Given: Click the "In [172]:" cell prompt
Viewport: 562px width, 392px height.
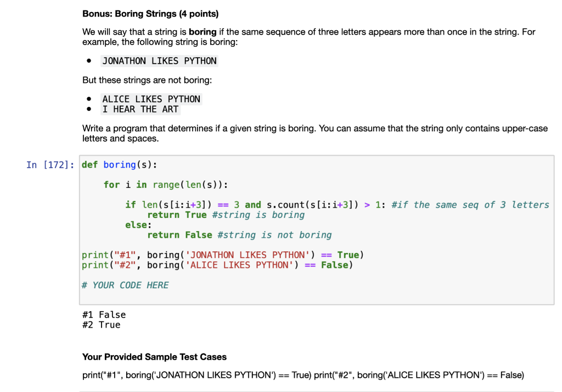Looking at the screenshot, I should 50,165.
